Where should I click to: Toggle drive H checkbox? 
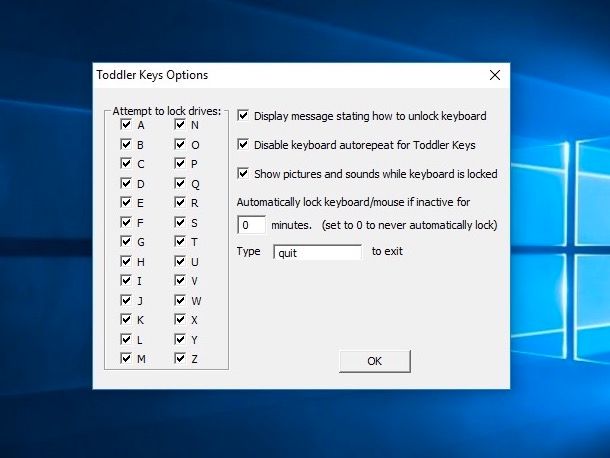pyautogui.click(x=126, y=261)
